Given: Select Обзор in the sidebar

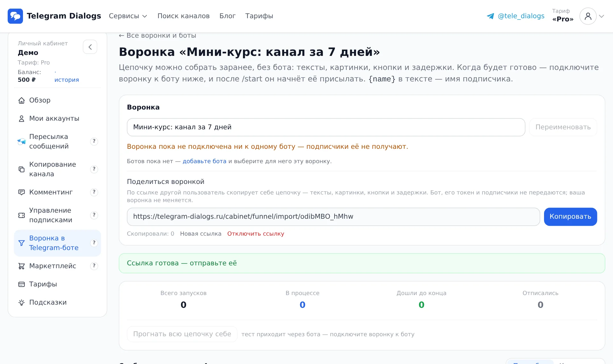Looking at the screenshot, I should (57, 100).
